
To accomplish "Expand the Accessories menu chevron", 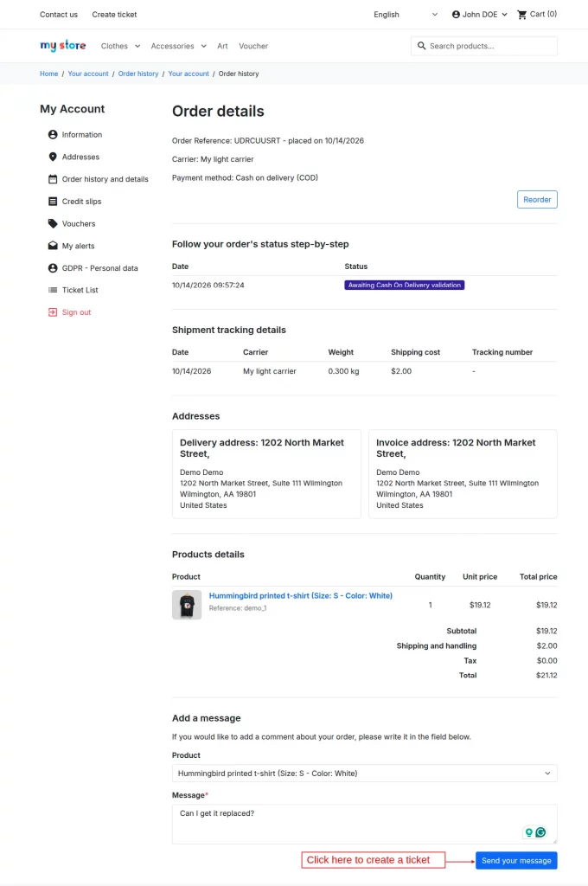I will pyautogui.click(x=203, y=47).
